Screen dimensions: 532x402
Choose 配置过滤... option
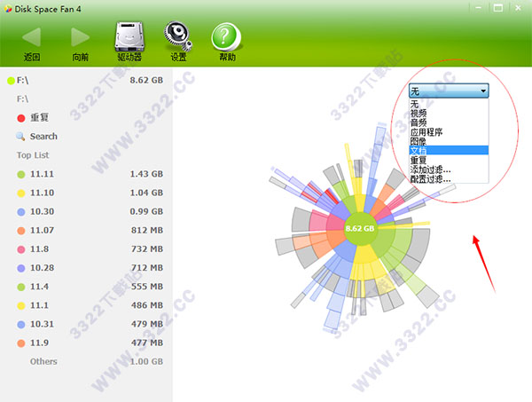(x=449, y=178)
